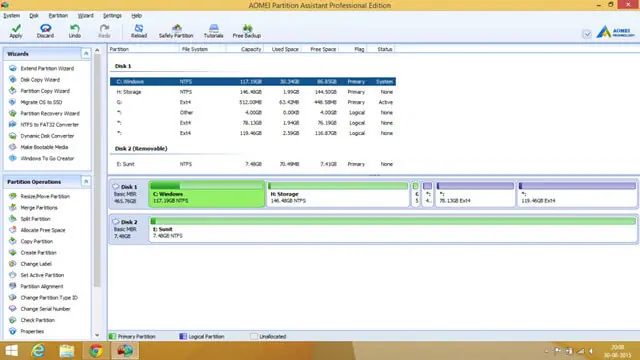Choose Set Active Partition operation
This screenshot has width=640, height=360.
click(42, 275)
